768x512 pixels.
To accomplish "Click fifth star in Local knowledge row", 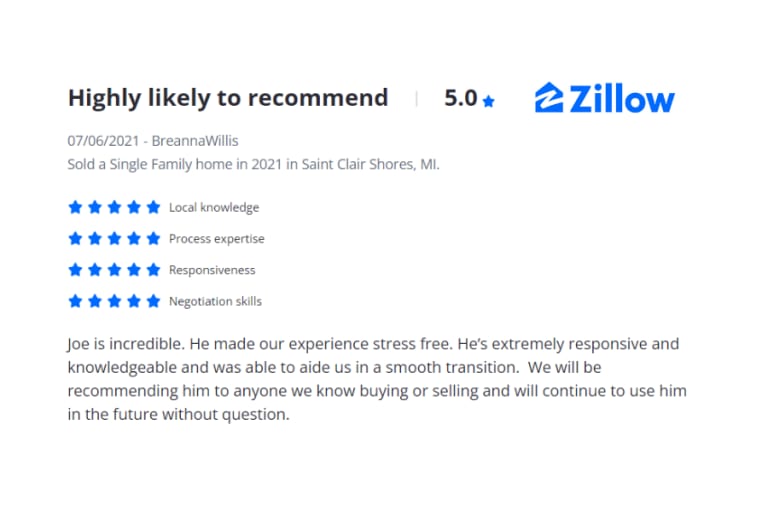I will (153, 208).
